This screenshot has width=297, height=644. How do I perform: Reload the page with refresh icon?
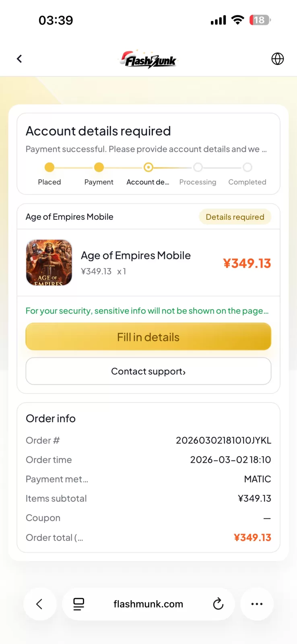218,604
